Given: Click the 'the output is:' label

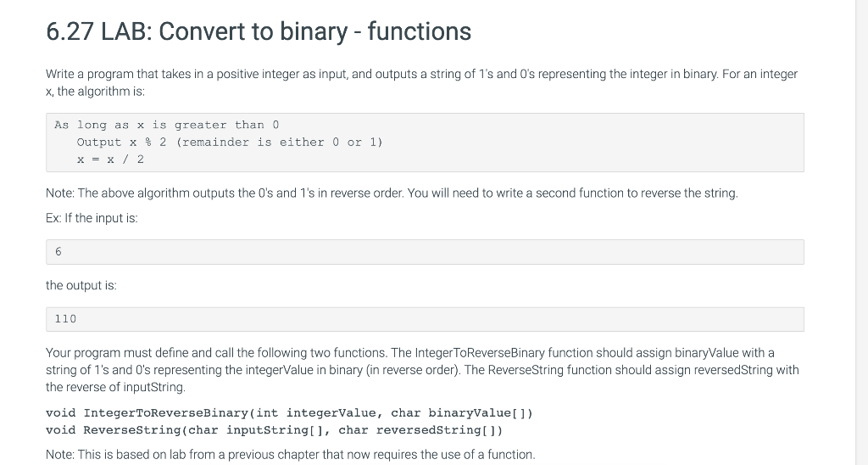Looking at the screenshot, I should coord(81,285).
